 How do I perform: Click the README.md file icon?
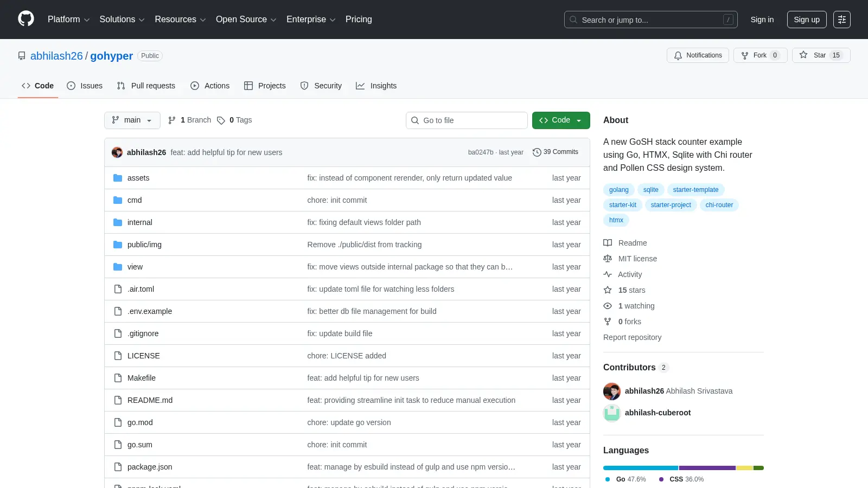[x=118, y=400]
